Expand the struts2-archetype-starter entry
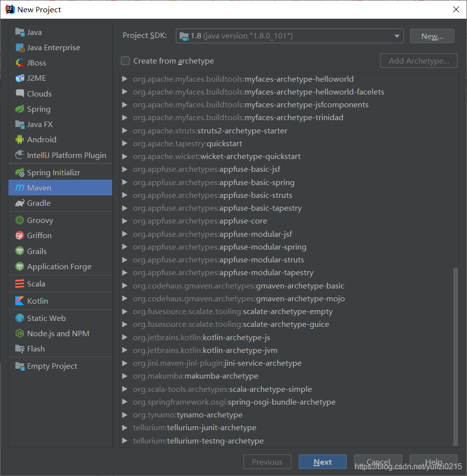 pos(125,130)
